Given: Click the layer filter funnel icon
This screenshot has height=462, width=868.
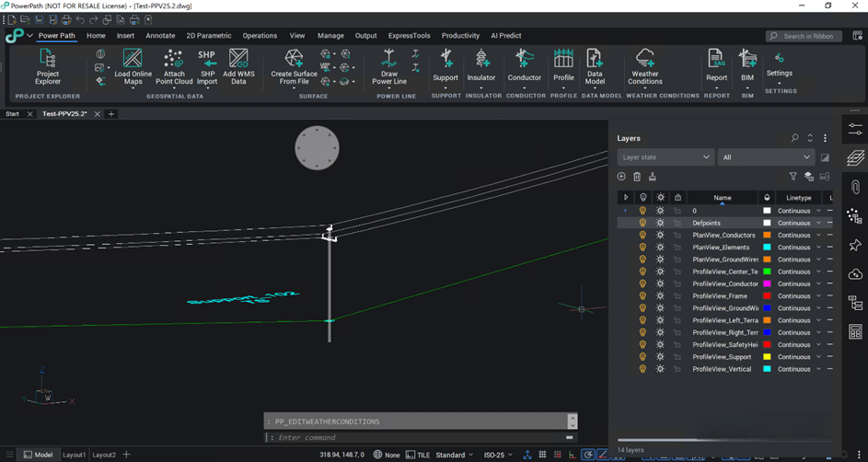Looking at the screenshot, I should tap(793, 177).
